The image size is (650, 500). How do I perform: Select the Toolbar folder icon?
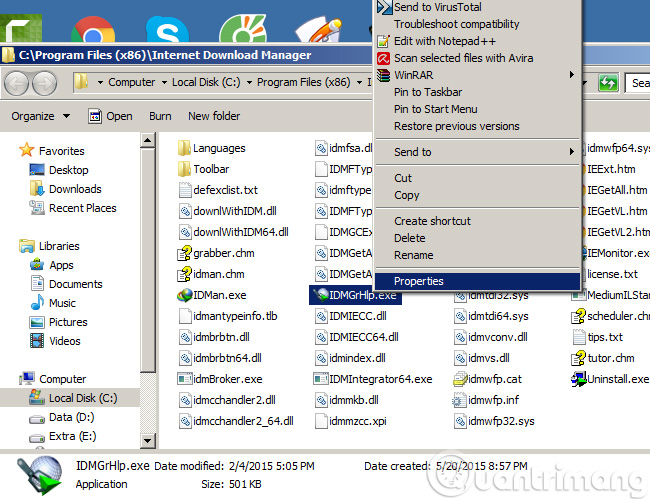pyautogui.click(x=184, y=169)
